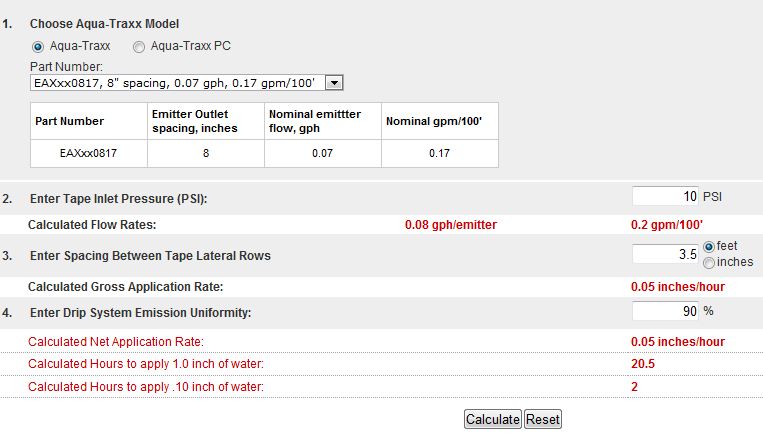This screenshot has height=438, width=763.
Task: Choose inches as the spacing unit
Action: tap(709, 263)
